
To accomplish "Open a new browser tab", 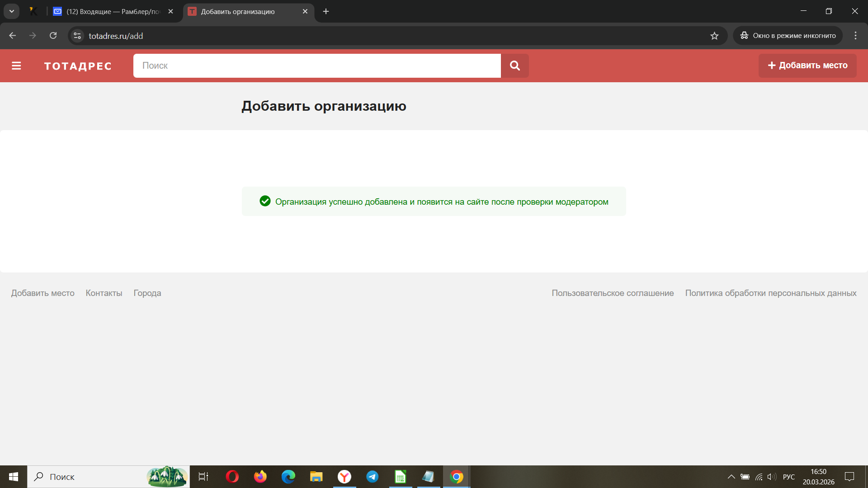I will pos(326,11).
